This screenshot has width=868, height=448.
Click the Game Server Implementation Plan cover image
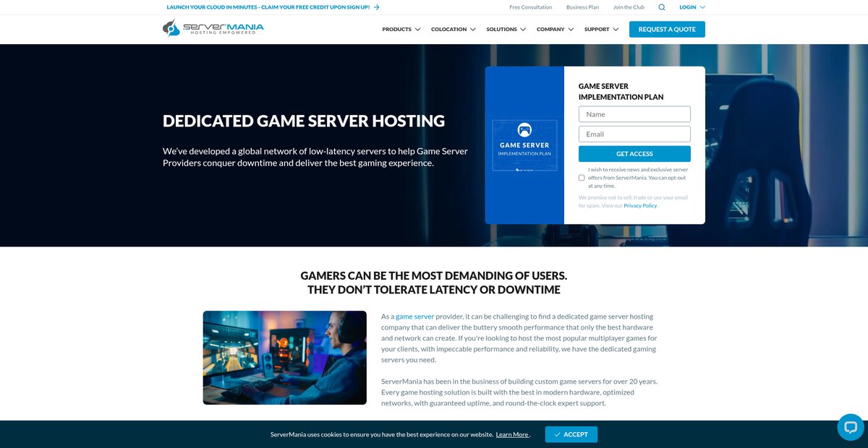pos(524,145)
